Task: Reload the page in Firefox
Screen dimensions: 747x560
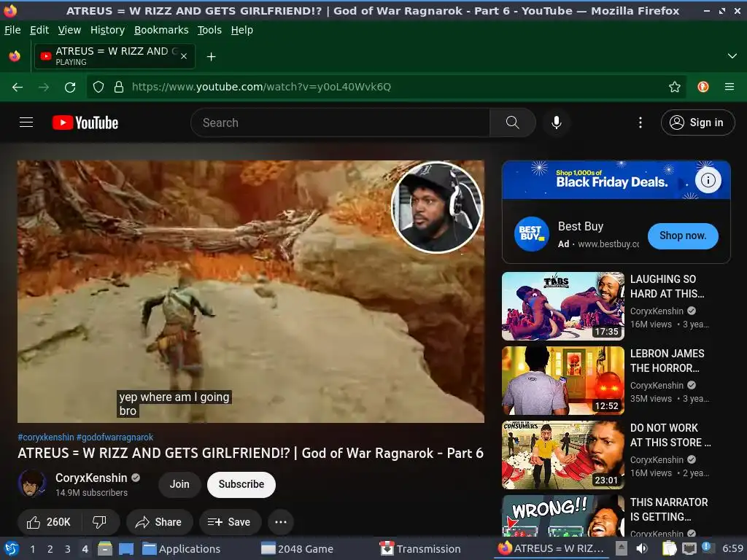Action: [x=70, y=87]
